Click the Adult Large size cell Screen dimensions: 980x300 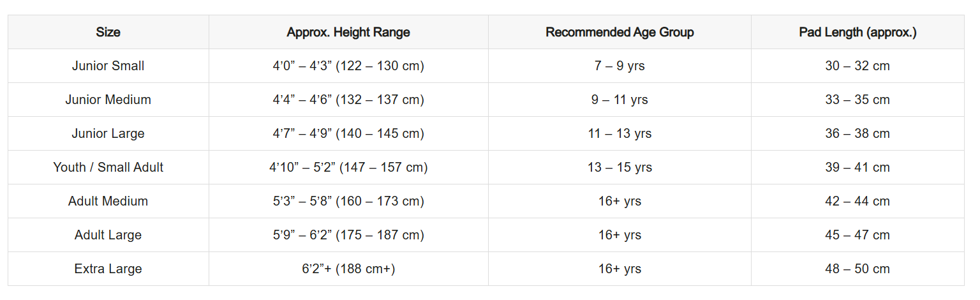pyautogui.click(x=108, y=235)
